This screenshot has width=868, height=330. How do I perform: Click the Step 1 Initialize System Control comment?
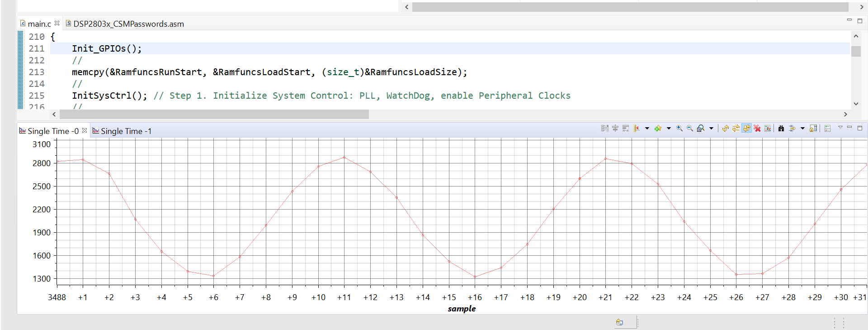pyautogui.click(x=362, y=96)
